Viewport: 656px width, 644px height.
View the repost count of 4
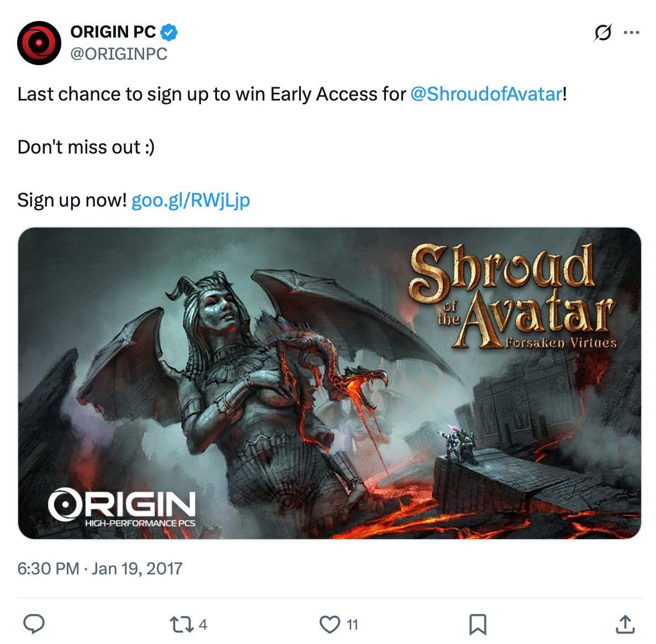point(203,625)
